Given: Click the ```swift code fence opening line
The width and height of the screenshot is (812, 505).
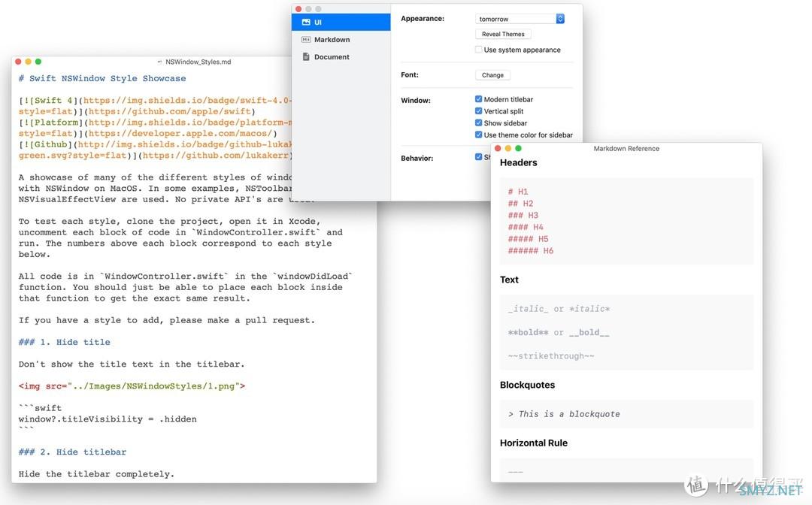Looking at the screenshot, I should coord(40,408).
